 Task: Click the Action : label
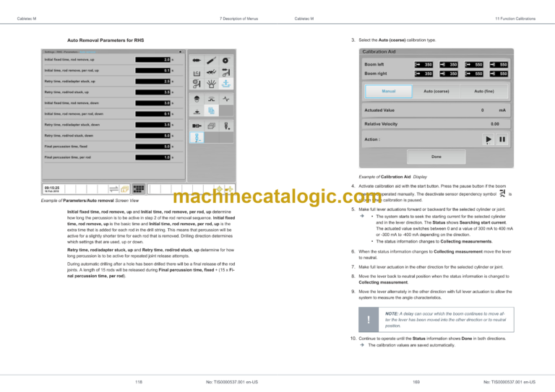click(x=372, y=139)
